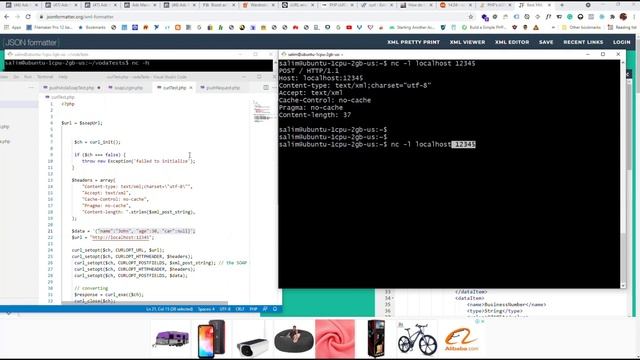Screen dimensions: 640x360
Task: Open the Filemaker Pro 12 bookmark
Action: [49, 27]
